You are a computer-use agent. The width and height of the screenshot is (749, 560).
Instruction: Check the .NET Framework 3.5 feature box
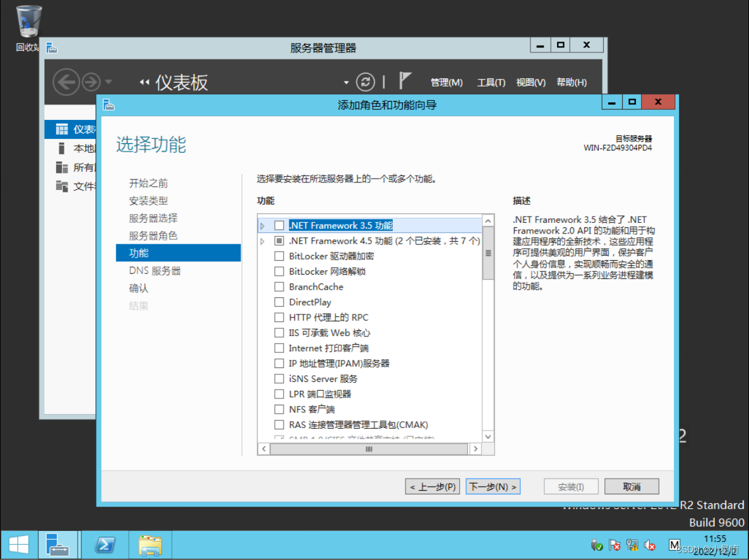click(279, 225)
